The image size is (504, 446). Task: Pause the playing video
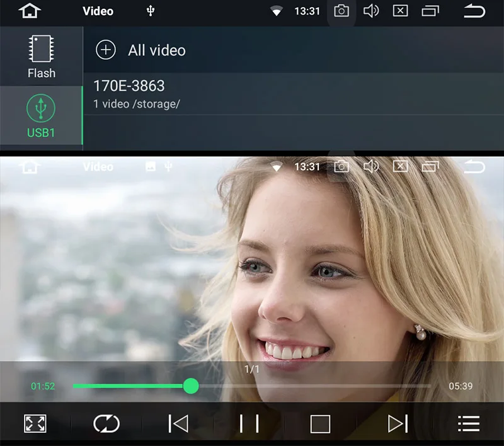pyautogui.click(x=249, y=423)
